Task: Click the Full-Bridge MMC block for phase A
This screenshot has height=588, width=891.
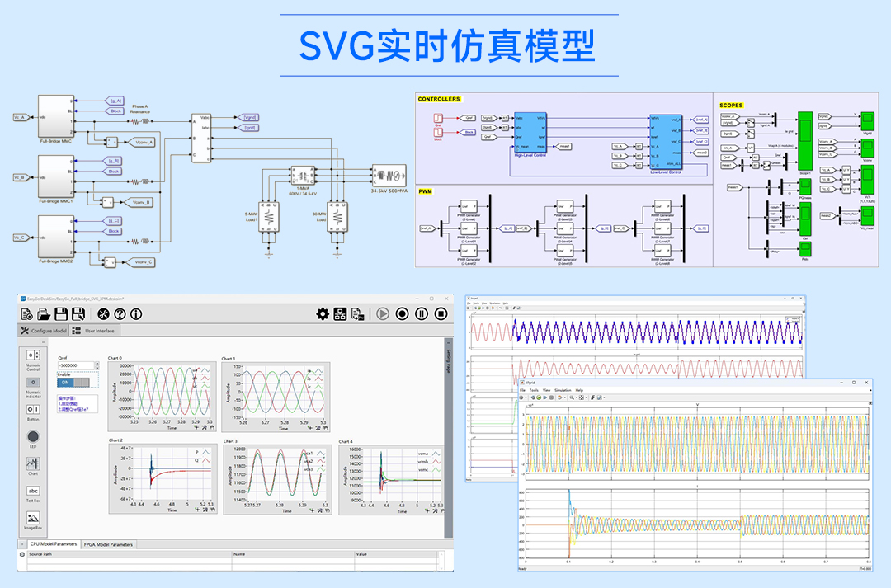Action: tap(56, 116)
